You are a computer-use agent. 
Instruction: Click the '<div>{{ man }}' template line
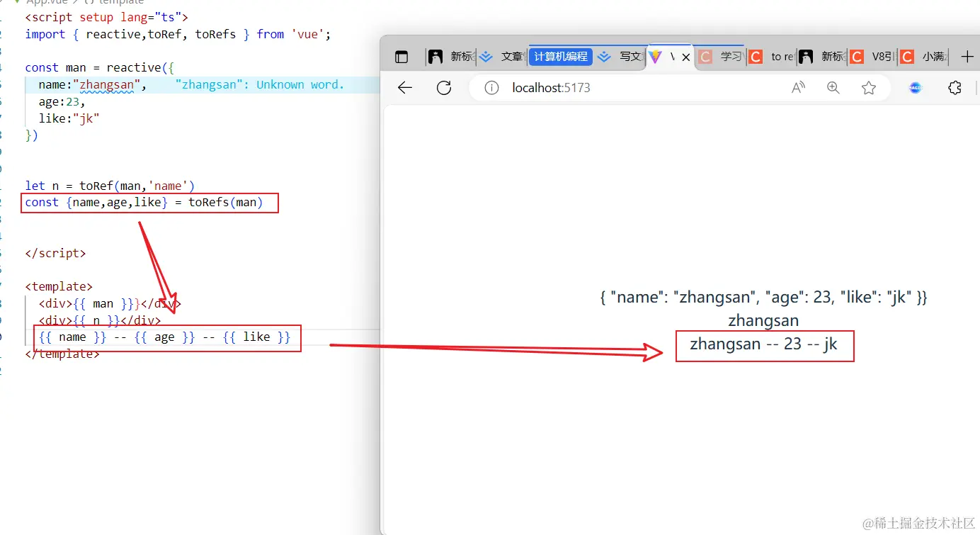tap(110, 304)
